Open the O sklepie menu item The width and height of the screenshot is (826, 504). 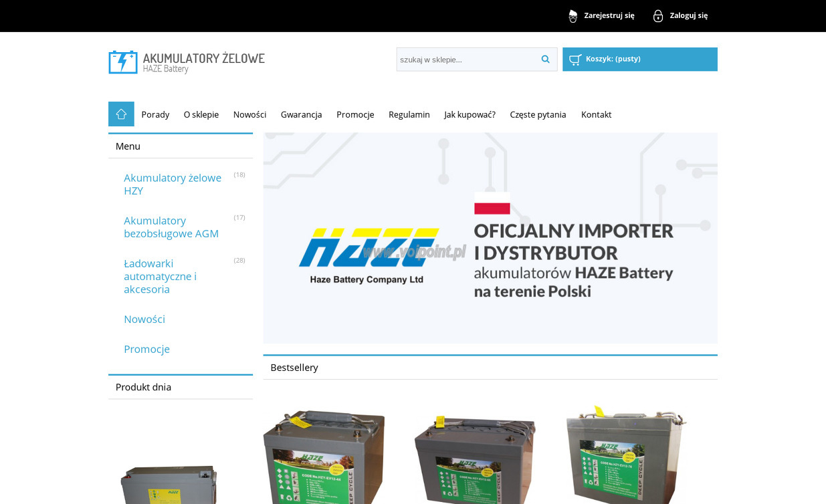[201, 114]
